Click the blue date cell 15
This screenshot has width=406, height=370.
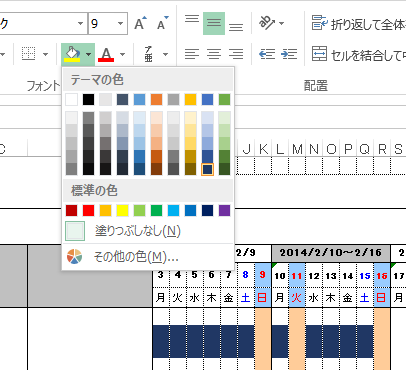point(365,276)
